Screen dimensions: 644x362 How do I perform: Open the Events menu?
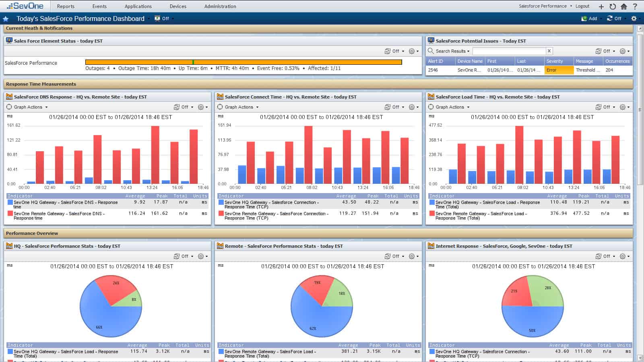[99, 6]
